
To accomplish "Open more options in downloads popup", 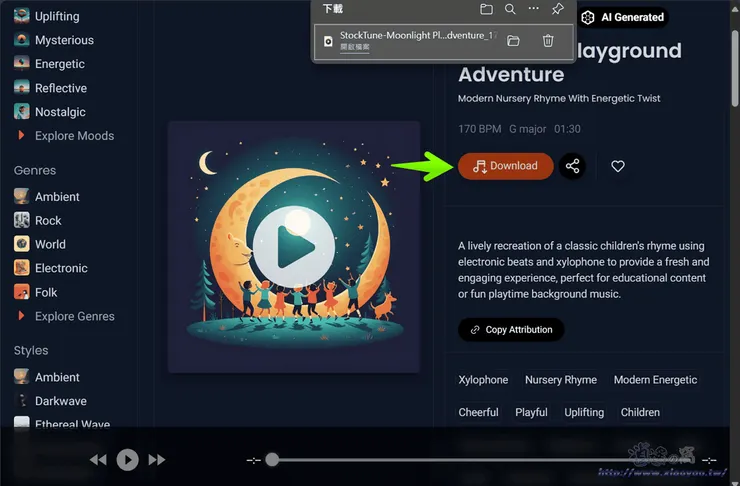I will (x=533, y=8).
